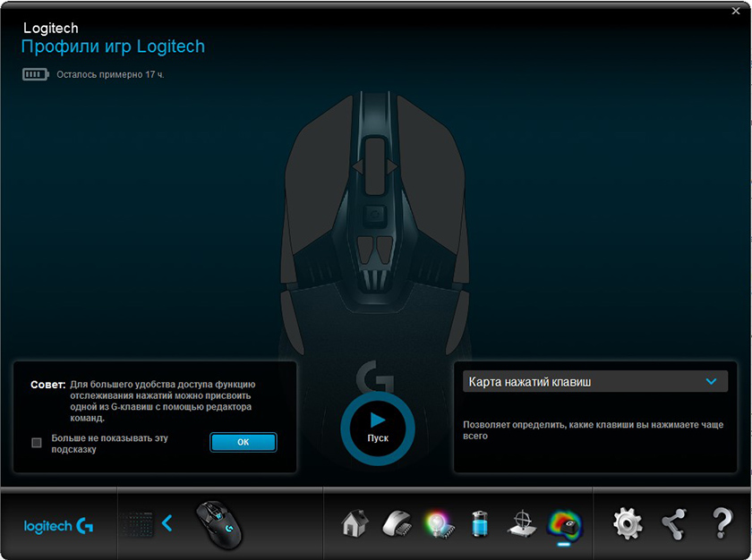Open the battery settings icon
Screen dimensions: 752x560
pos(480,524)
